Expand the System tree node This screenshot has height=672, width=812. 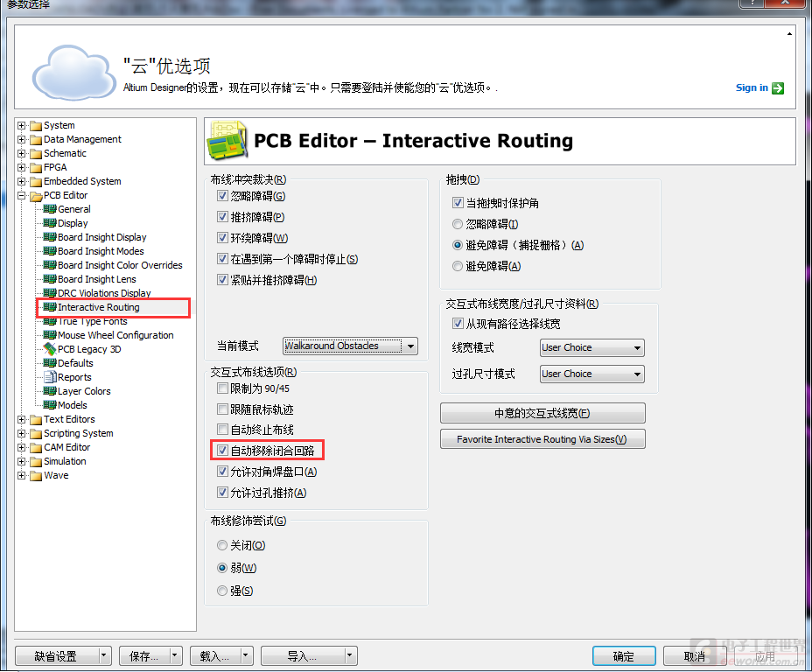[x=21, y=125]
